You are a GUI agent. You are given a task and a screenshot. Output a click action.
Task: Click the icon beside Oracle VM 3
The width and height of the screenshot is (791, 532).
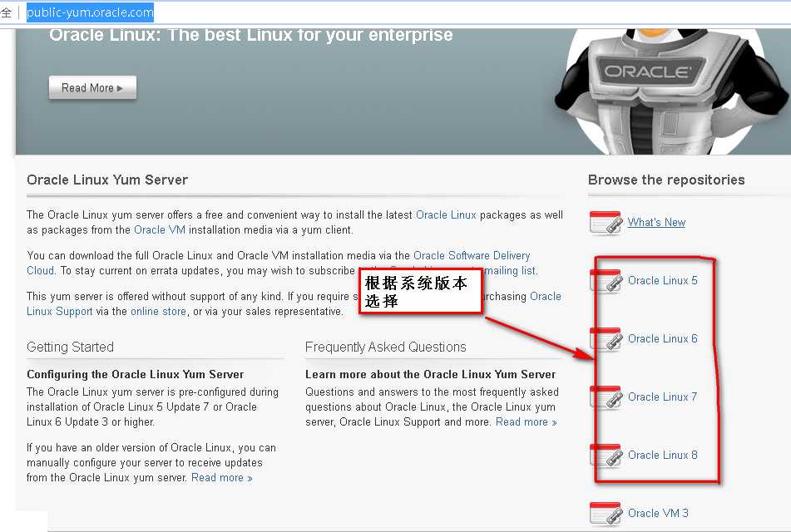tap(606, 514)
